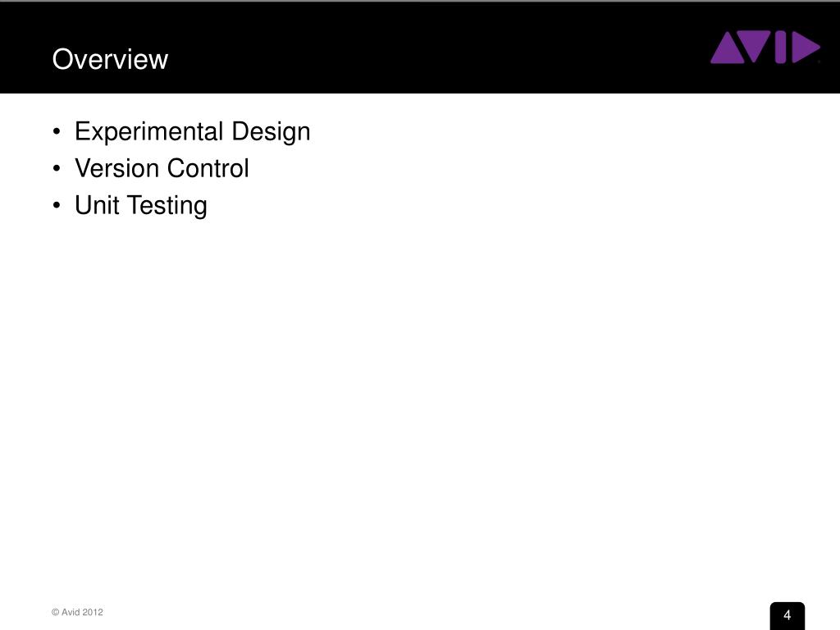The height and width of the screenshot is (630, 840).
Task: Select the Overview slide title
Action: 111,59
